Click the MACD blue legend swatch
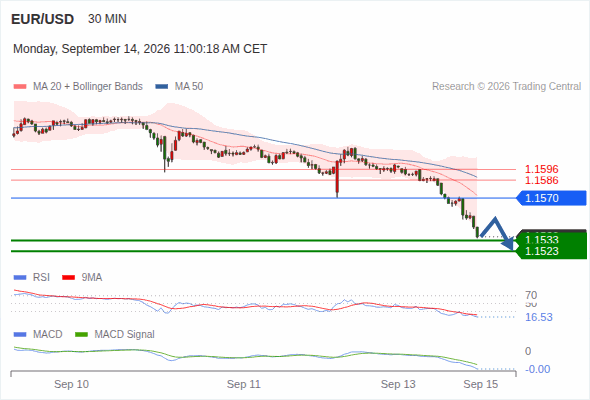Screen dimensions: 590x400 tap(20, 335)
